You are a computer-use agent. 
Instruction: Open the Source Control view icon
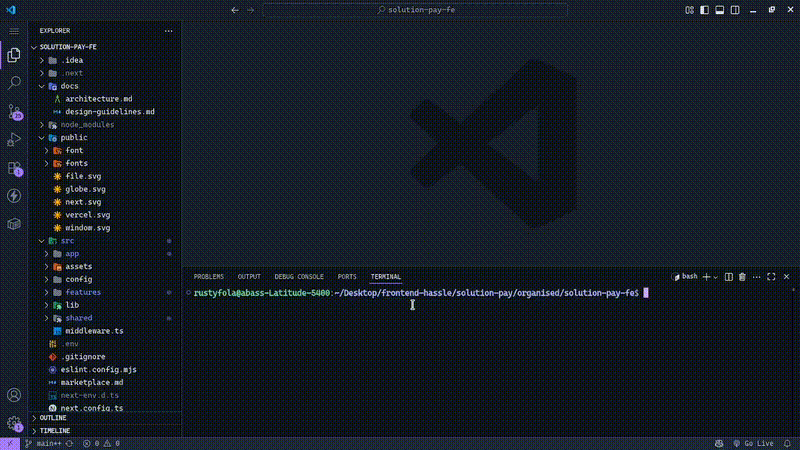click(14, 111)
